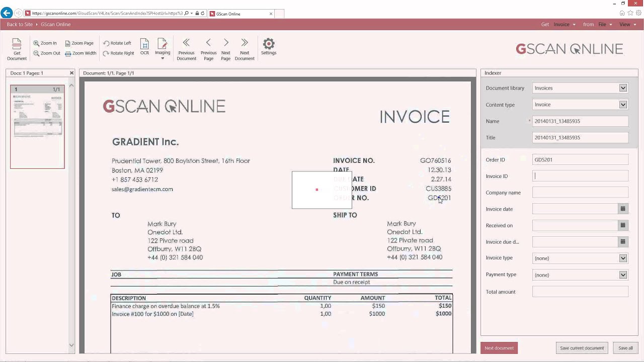Image resolution: width=644 pixels, height=362 pixels.
Task: Click the Invoice ID field
Action: point(580,176)
